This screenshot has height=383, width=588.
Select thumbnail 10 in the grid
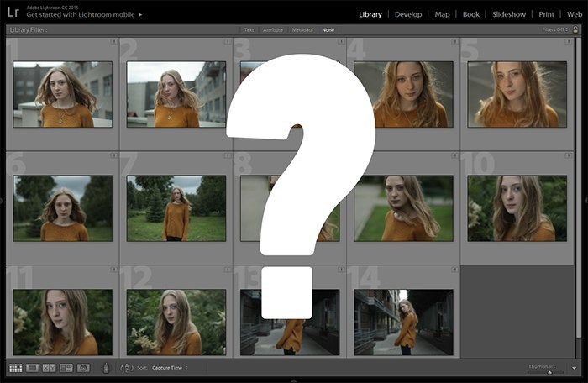517,208
